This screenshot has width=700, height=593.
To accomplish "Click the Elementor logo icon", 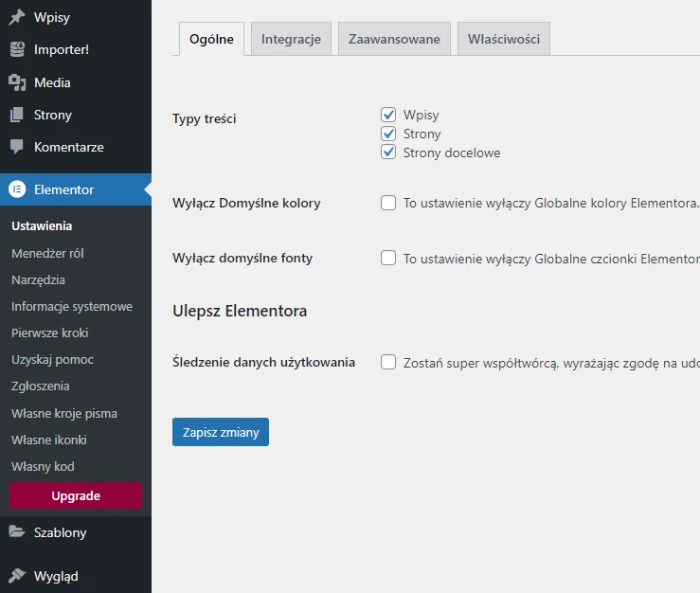I will coord(17,189).
